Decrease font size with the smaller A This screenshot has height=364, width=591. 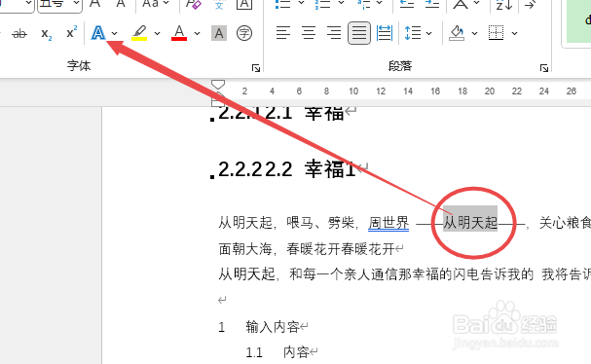121,3
